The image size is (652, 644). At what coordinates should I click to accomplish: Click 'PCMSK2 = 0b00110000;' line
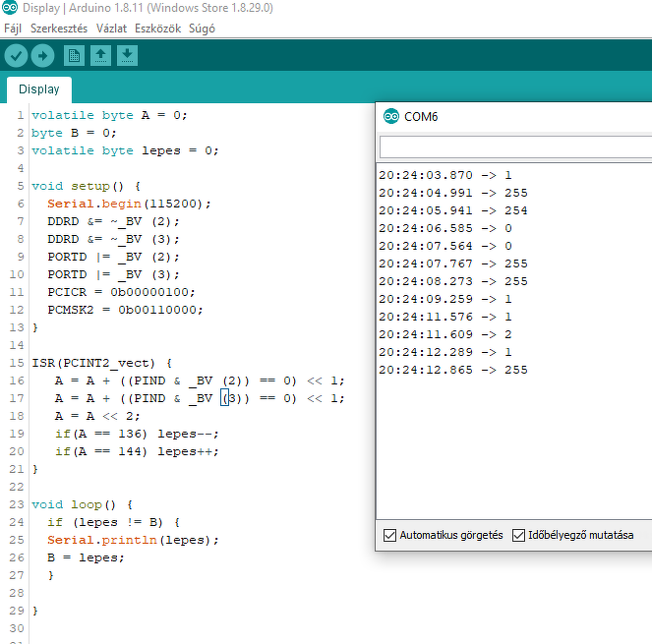click(125, 310)
